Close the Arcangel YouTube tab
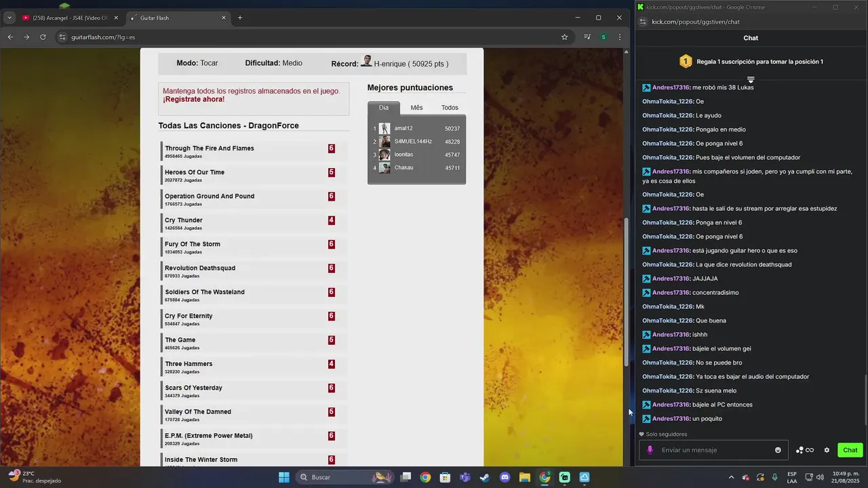Image resolution: width=868 pixels, height=488 pixels. tap(116, 18)
